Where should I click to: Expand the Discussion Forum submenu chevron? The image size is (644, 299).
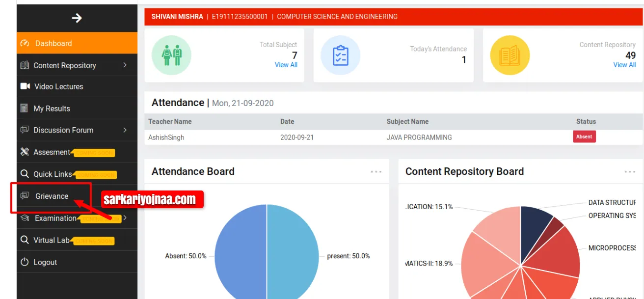(125, 130)
